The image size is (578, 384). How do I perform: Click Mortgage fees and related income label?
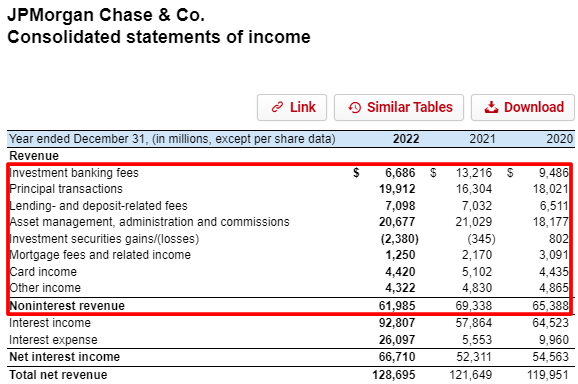click(100, 255)
